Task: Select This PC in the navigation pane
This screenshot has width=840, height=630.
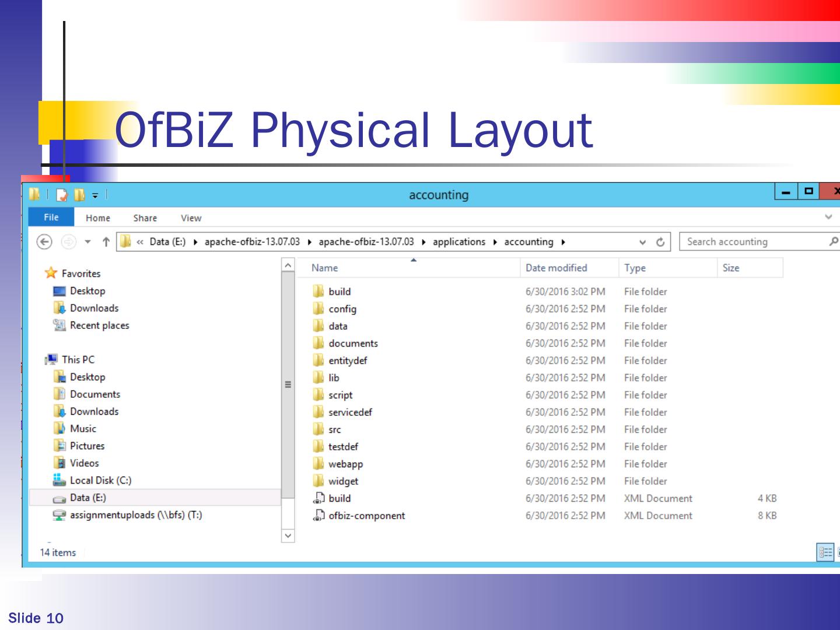Action: point(78,359)
